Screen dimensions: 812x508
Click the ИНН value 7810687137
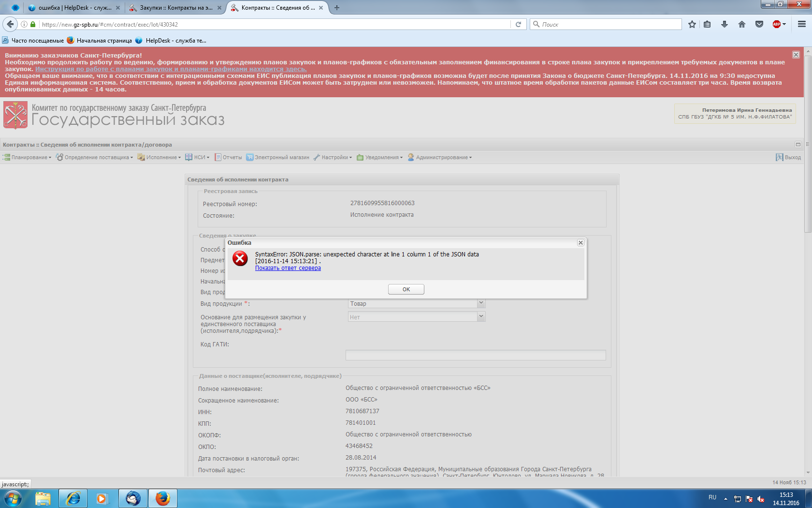click(x=362, y=411)
